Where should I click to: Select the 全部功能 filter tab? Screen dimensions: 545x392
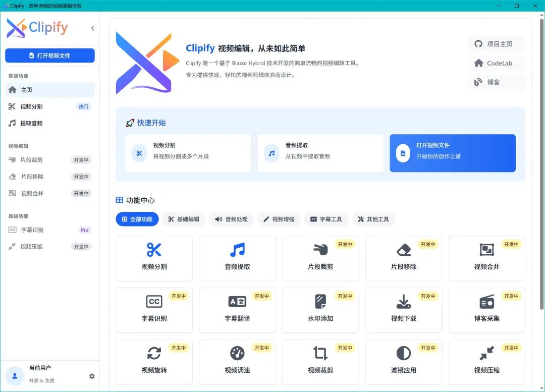(137, 219)
